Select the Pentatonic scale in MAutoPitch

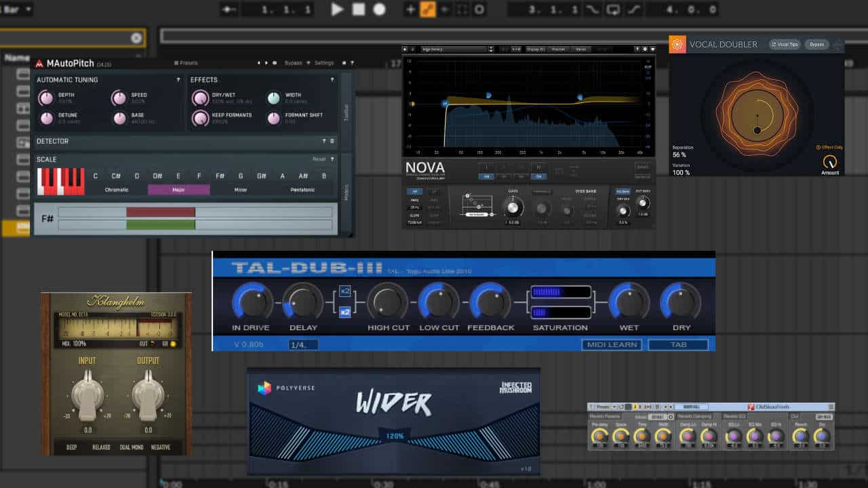[302, 190]
